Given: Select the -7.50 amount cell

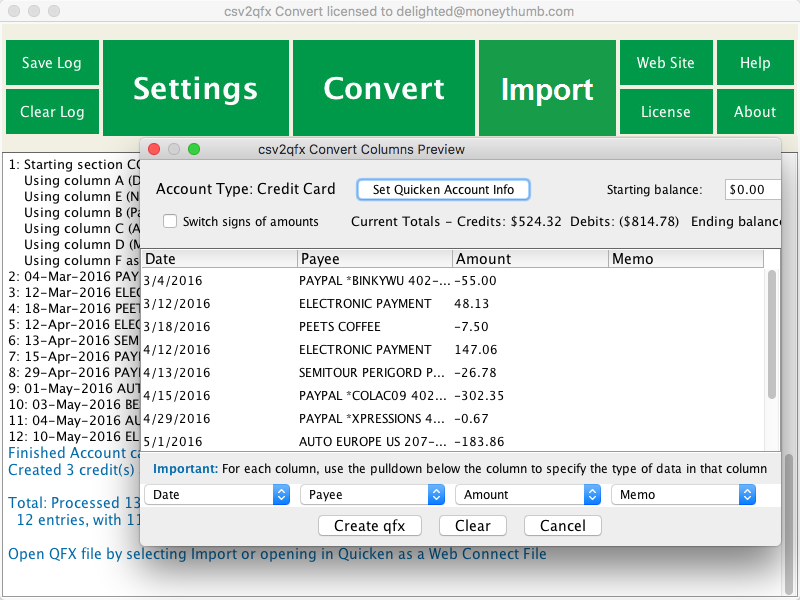Looking at the screenshot, I should [531, 327].
